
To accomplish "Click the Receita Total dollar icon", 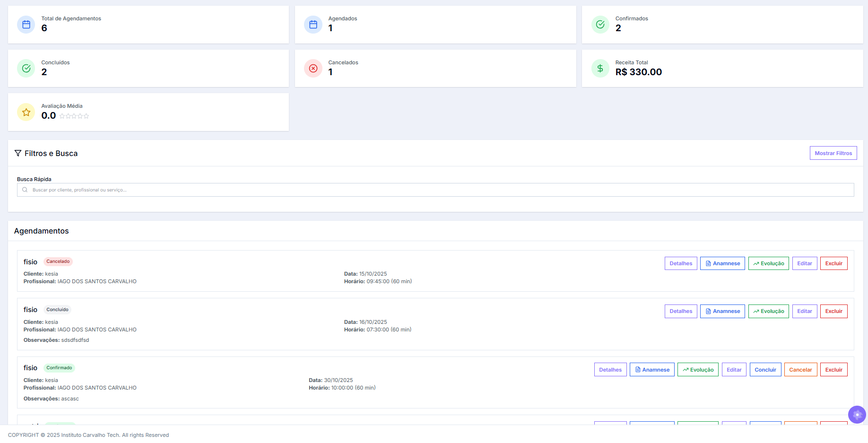I will [600, 69].
